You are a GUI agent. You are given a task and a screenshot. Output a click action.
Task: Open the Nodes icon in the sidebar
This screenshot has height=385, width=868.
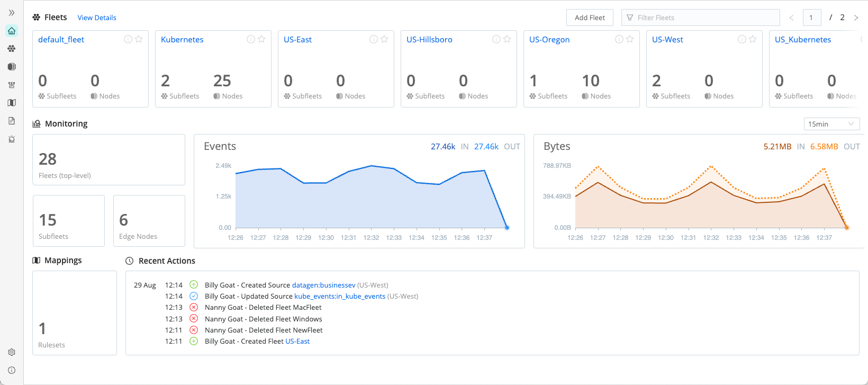coord(12,67)
